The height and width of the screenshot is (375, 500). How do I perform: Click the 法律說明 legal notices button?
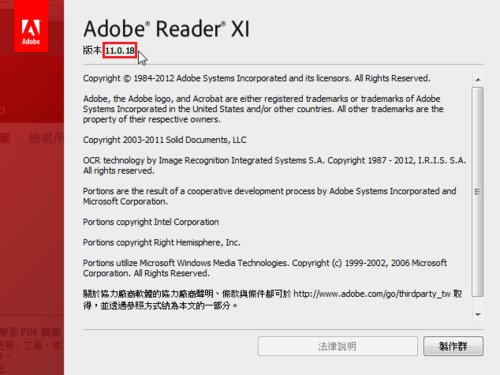(x=337, y=346)
